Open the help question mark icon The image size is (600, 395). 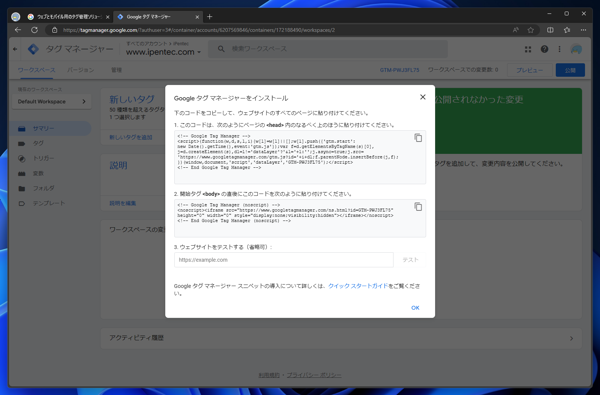[544, 49]
